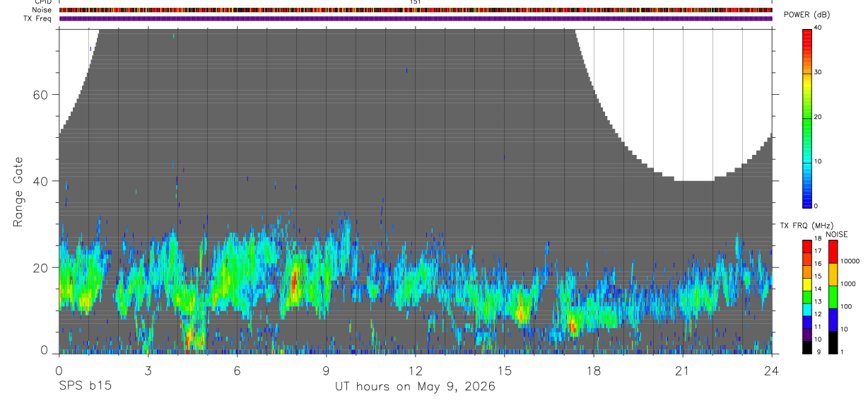Click the blue segment of NOISE colorbar

(x=833, y=319)
